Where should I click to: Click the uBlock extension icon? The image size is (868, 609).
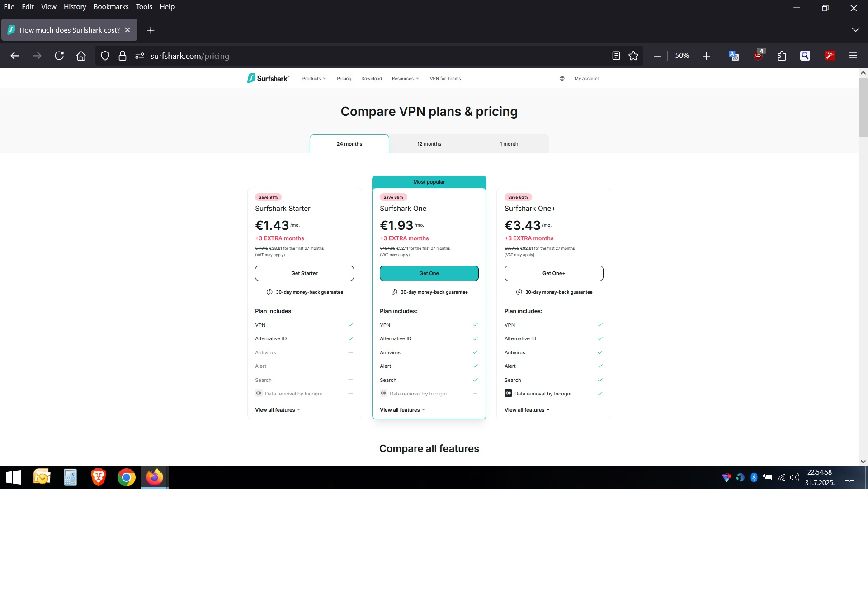tap(758, 56)
